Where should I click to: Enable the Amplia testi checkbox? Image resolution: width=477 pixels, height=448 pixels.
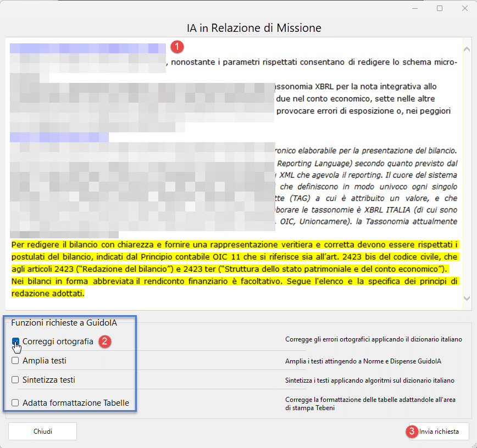(15, 361)
